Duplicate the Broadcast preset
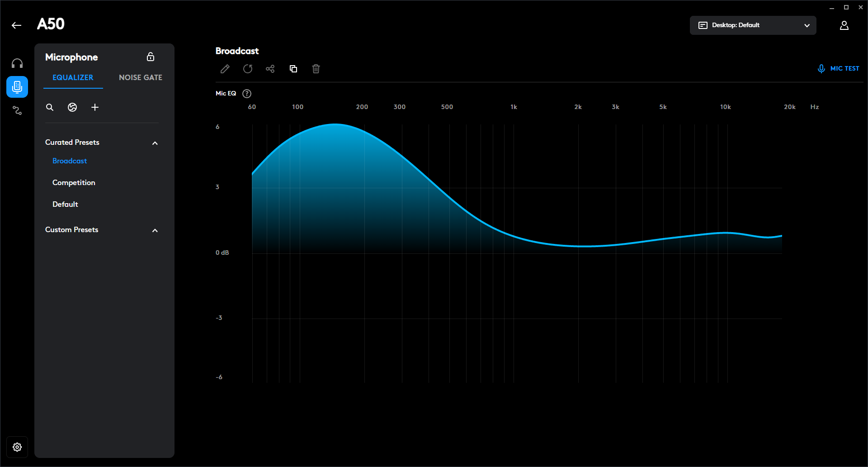Screen dimensions: 868x467 293,69
